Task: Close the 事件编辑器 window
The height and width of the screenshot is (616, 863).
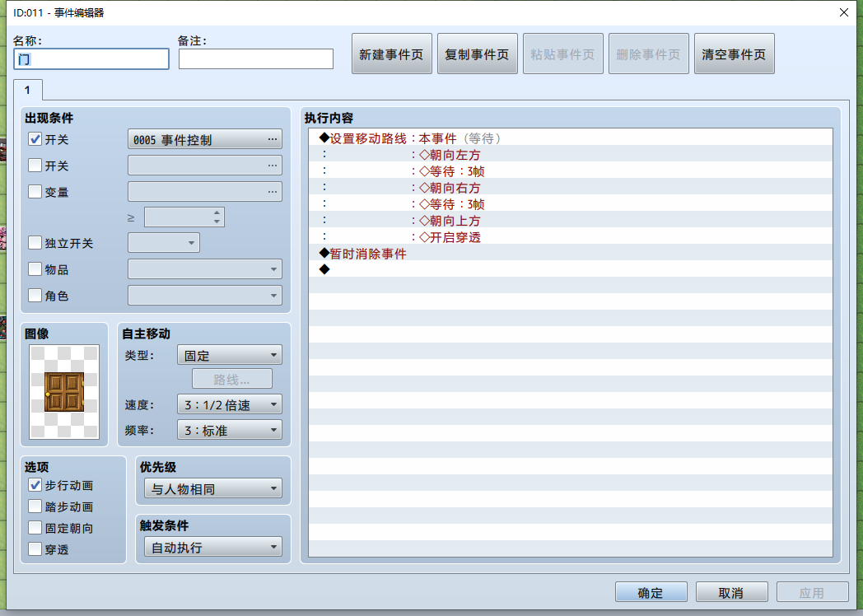Action: pos(844,12)
